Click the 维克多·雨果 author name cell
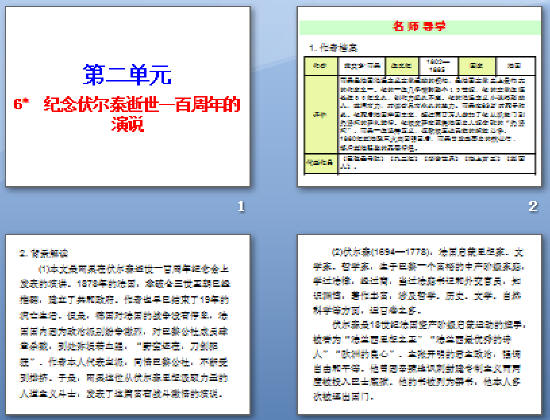Image resolution: width=550 pixels, height=420 pixels. click(x=362, y=66)
